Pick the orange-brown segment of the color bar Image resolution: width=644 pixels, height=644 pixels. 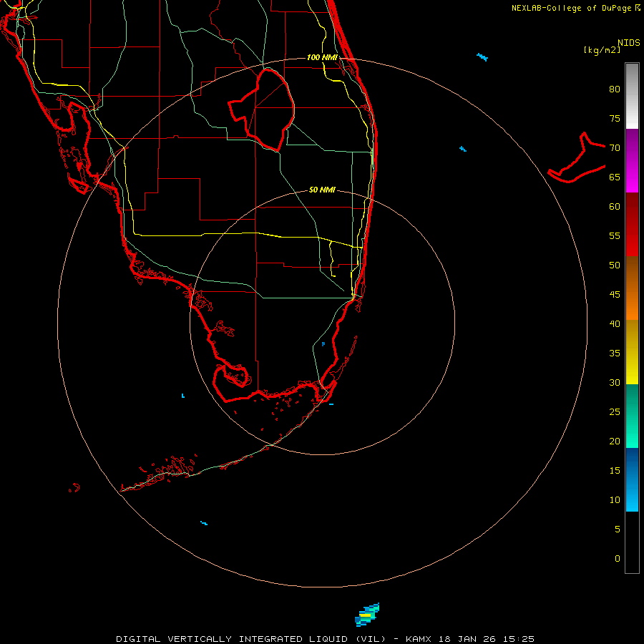coord(632,288)
